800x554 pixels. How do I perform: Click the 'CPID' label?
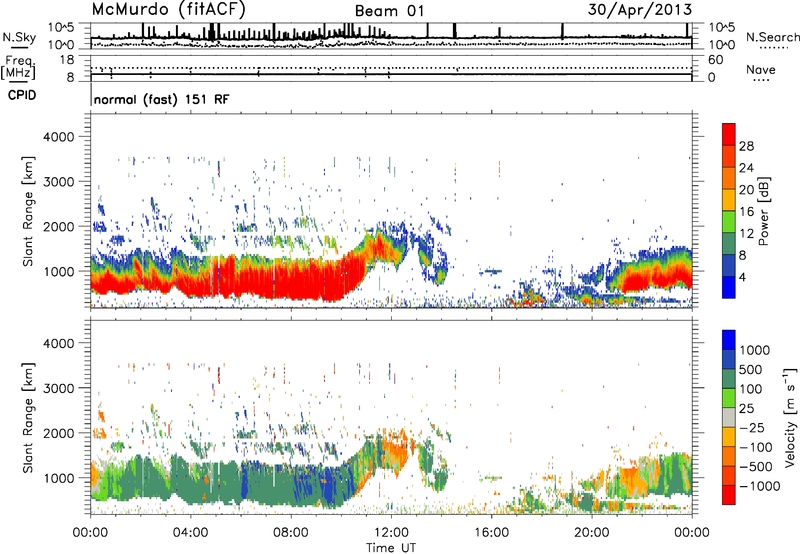[x=22, y=95]
